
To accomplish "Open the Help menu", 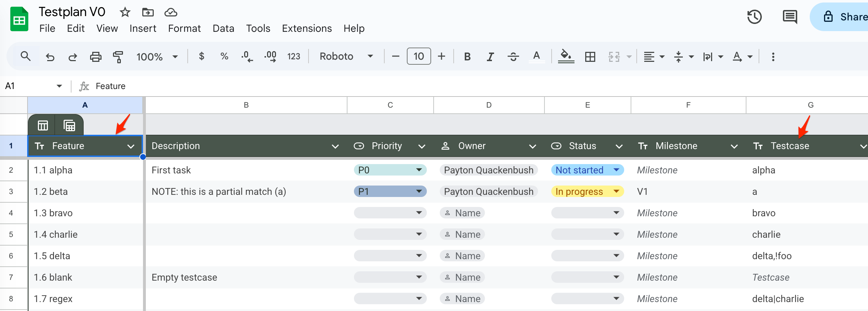I will click(x=354, y=29).
